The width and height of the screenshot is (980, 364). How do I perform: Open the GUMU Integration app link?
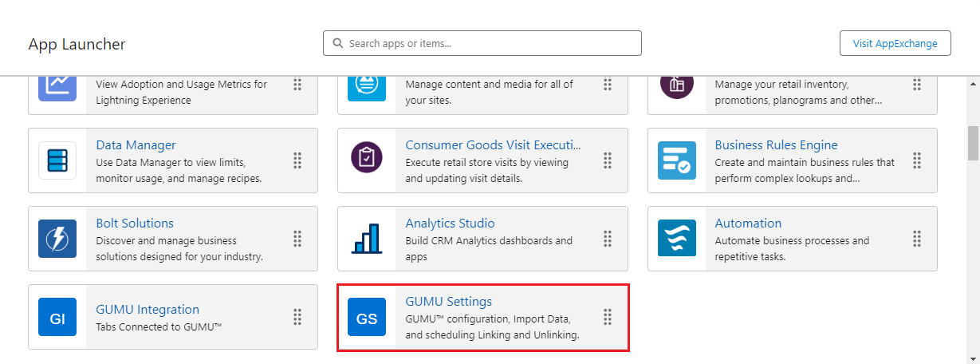click(x=148, y=309)
